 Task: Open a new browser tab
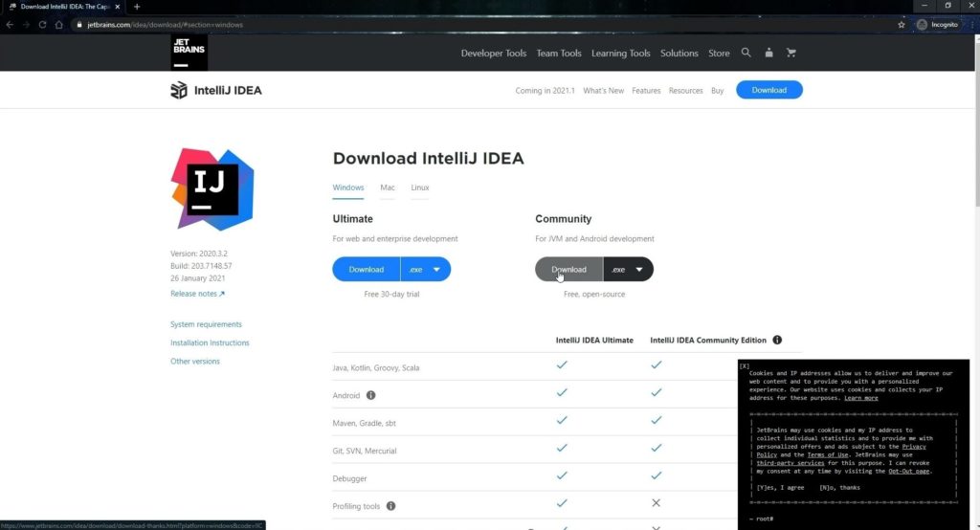click(137, 7)
